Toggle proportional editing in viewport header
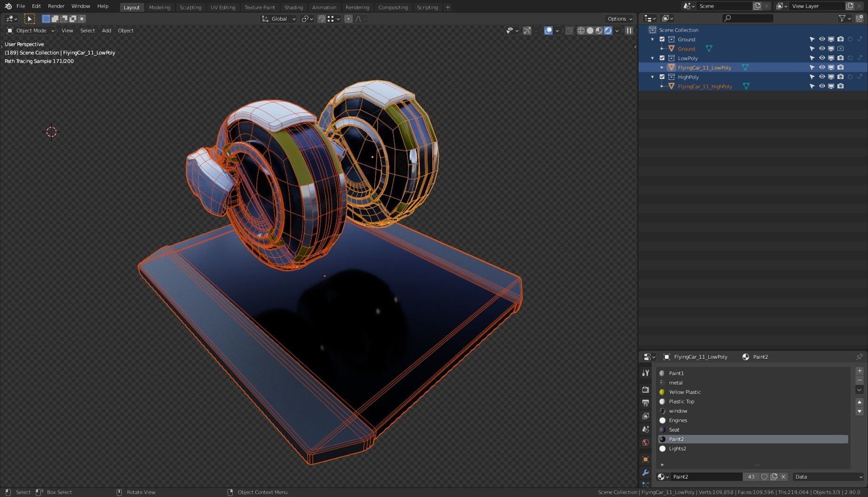This screenshot has height=497, width=868. (348, 19)
